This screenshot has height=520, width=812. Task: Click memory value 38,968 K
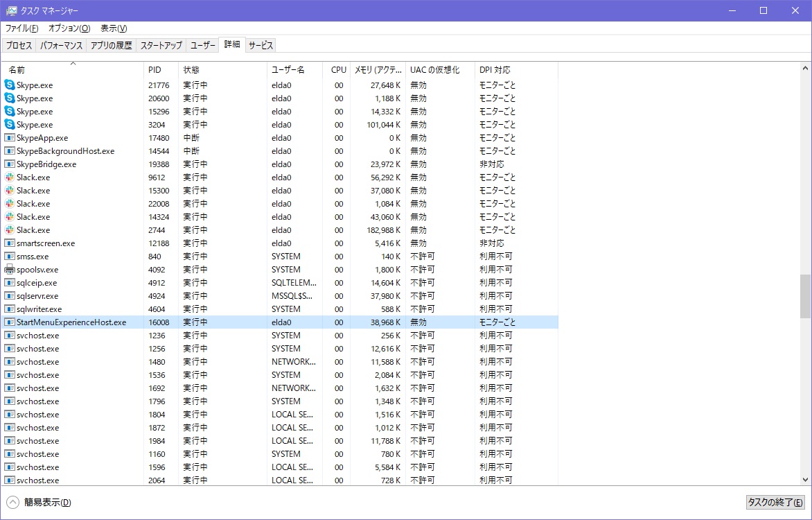point(385,322)
